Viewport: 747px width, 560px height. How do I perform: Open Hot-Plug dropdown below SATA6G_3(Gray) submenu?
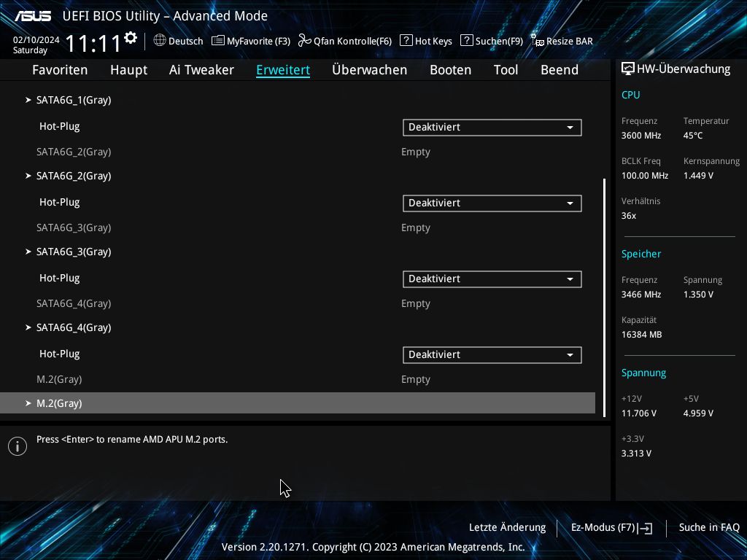tap(492, 279)
